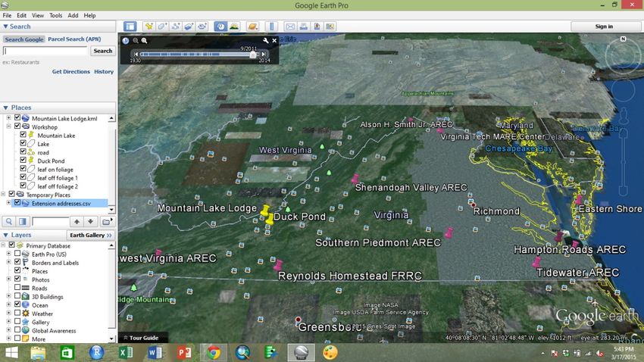Viewport: 644px width, 362px height.
Task: Click the Email toolbar icon
Action: pyautogui.click(x=290, y=27)
